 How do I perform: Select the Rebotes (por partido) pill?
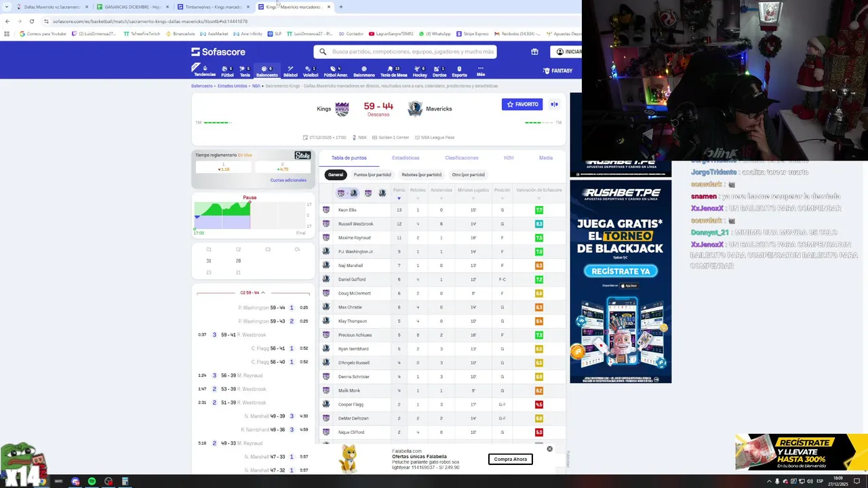(422, 175)
